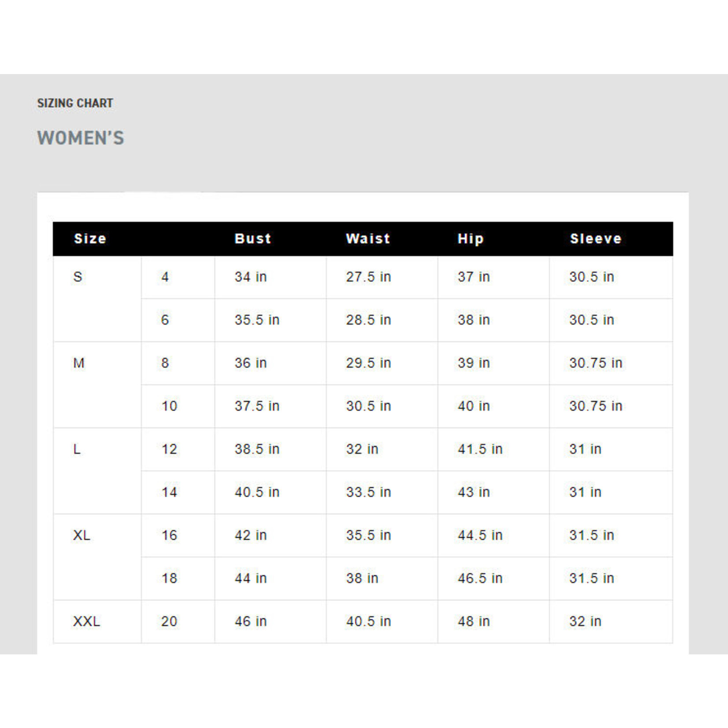Click the Hip column header
728x728 pixels.
click(470, 238)
